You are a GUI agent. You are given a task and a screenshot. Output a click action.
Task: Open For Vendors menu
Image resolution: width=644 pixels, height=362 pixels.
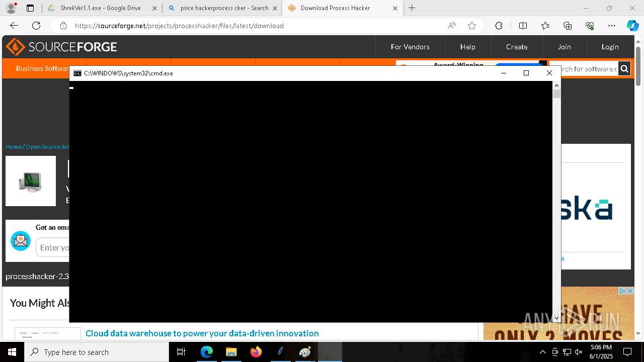(x=410, y=47)
